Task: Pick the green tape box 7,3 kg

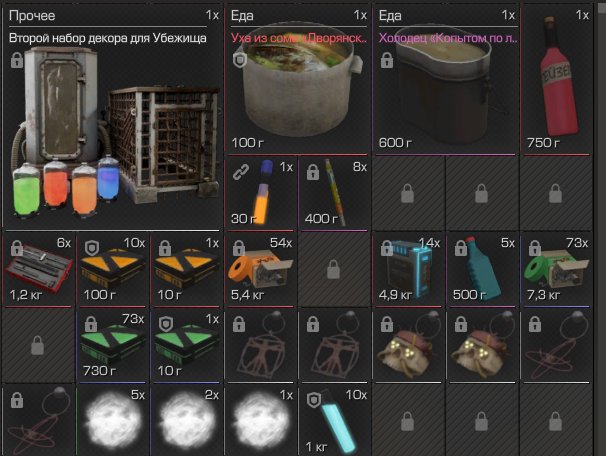Action: click(x=557, y=269)
